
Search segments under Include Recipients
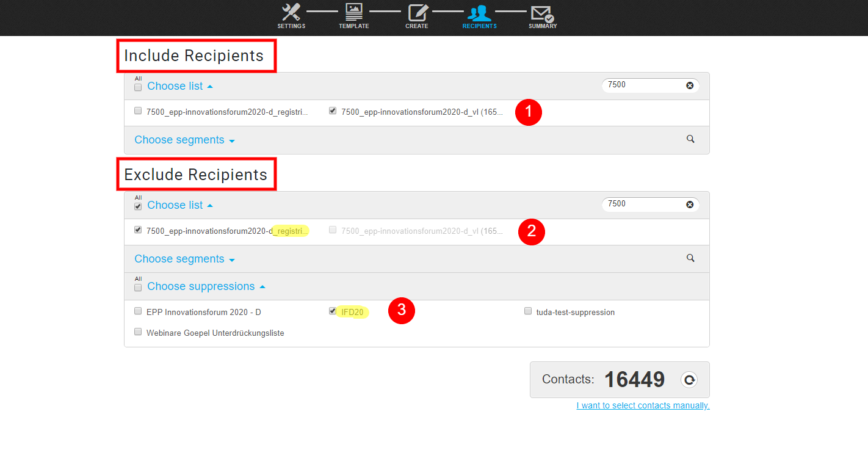(x=690, y=139)
